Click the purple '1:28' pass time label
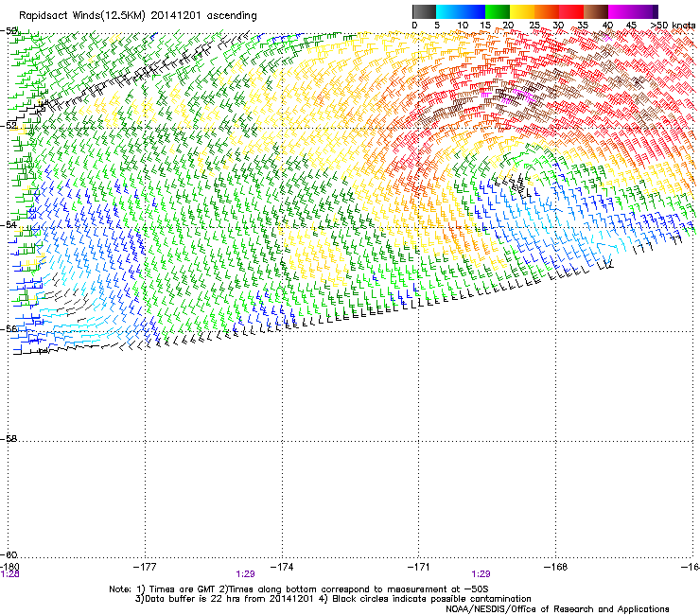700x615 pixels. point(9,574)
